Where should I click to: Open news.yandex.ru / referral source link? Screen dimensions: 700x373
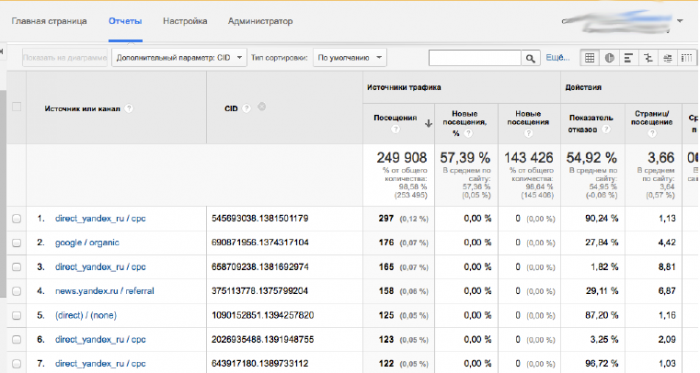coord(104,291)
